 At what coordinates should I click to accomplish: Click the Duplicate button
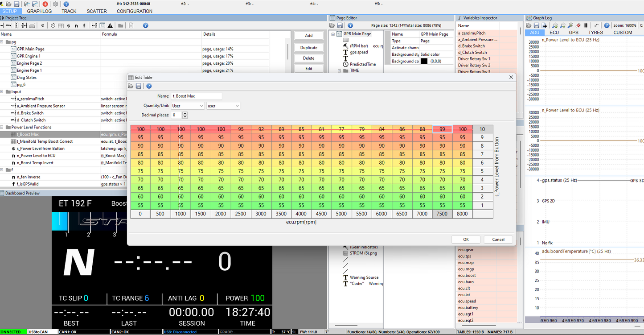click(308, 48)
